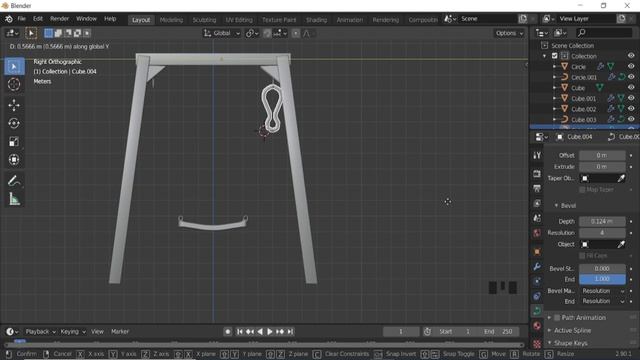Switch to the Modeling workspace tab
Viewport: 640px width, 360px height.
point(171,20)
